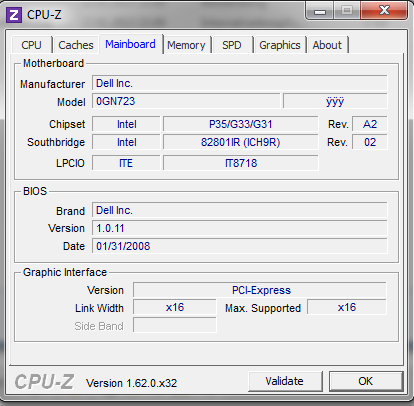
Task: Close the CPU-Z window
Action: (384, 11)
